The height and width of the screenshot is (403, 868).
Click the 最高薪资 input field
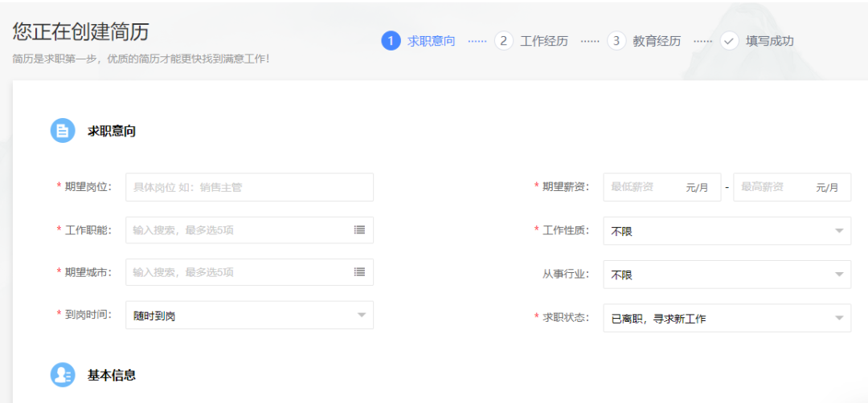point(773,187)
